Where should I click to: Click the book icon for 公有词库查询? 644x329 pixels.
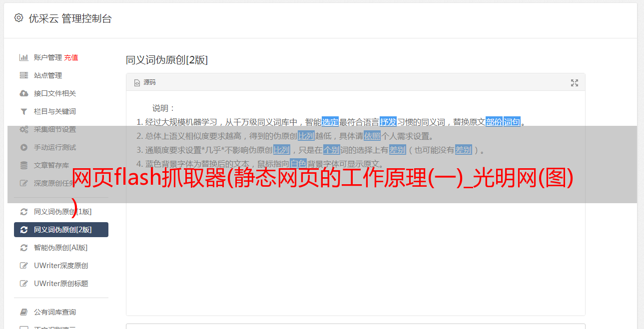[23, 312]
